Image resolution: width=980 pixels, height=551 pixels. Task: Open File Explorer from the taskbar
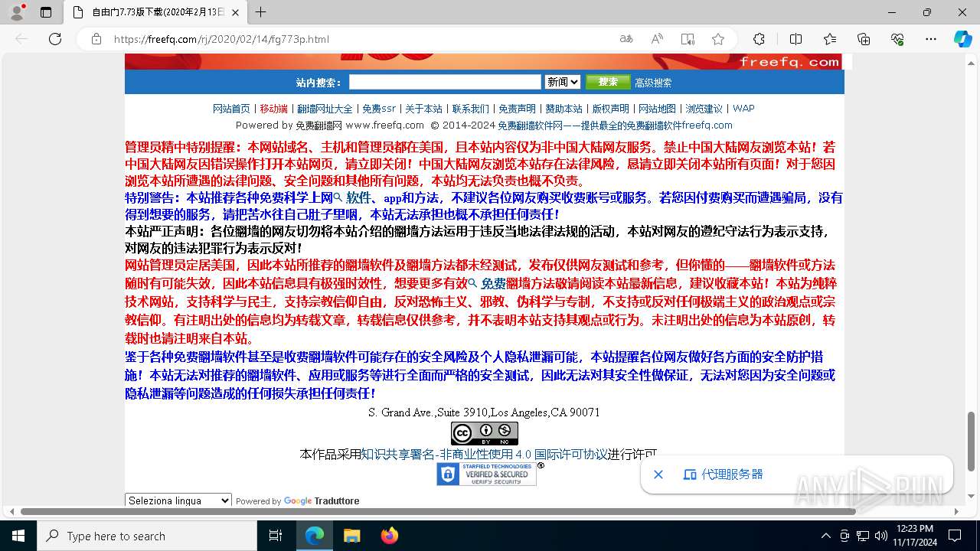[x=351, y=536]
